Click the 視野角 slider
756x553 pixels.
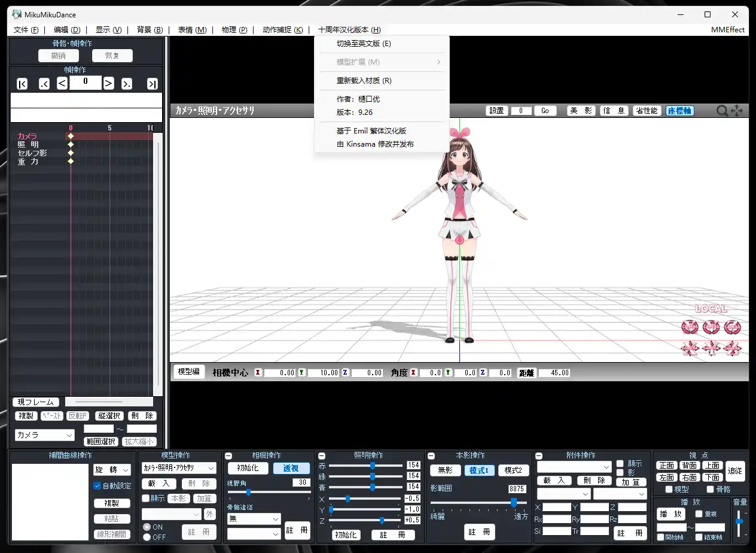tap(269, 492)
